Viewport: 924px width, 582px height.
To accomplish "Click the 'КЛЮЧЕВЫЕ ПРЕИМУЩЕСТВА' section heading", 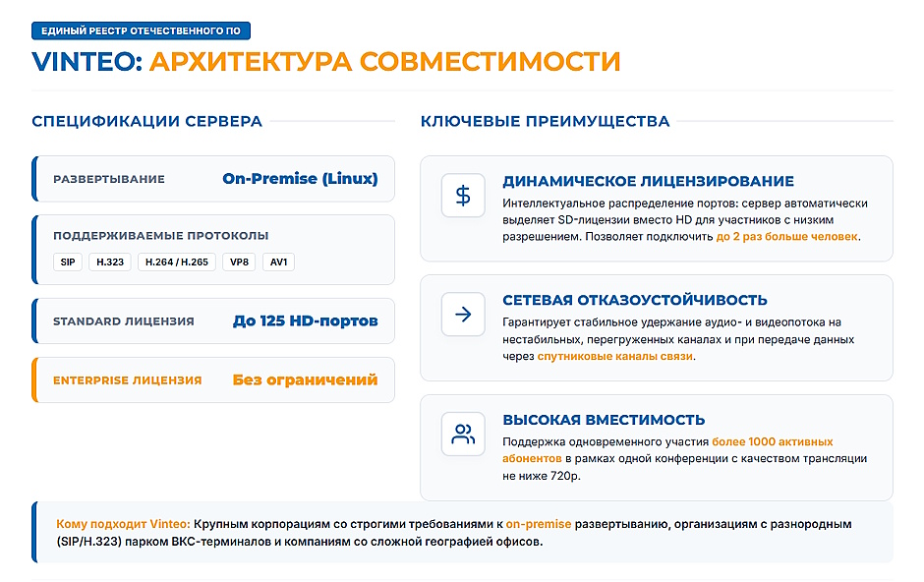I will 546,121.
